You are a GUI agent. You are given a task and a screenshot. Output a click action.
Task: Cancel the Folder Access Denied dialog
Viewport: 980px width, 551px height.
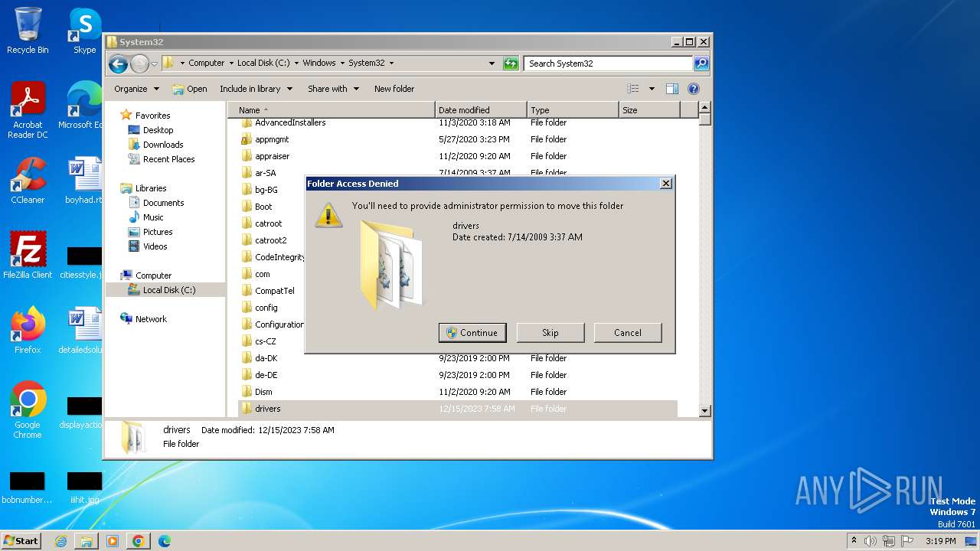point(628,332)
